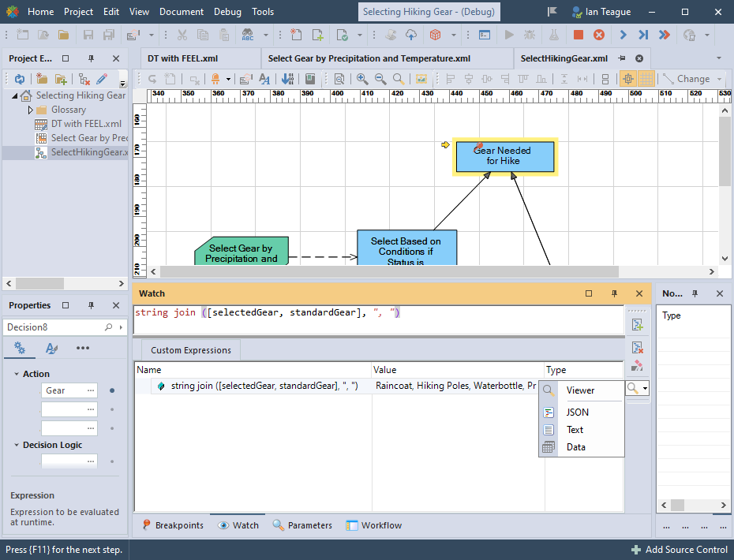
Task: Toggle the grid display button
Action: pyautogui.click(x=646, y=79)
